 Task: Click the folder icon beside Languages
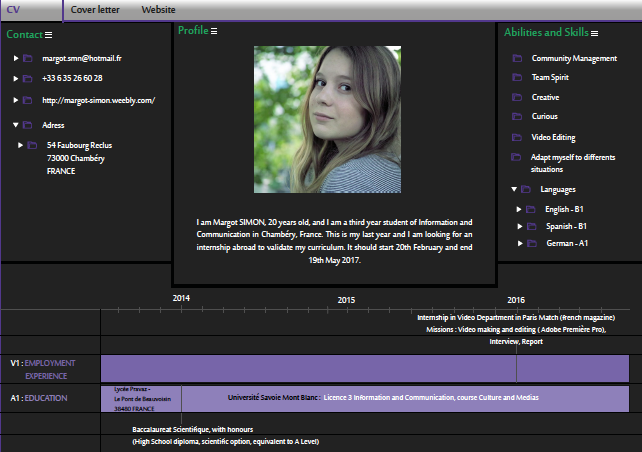526,189
